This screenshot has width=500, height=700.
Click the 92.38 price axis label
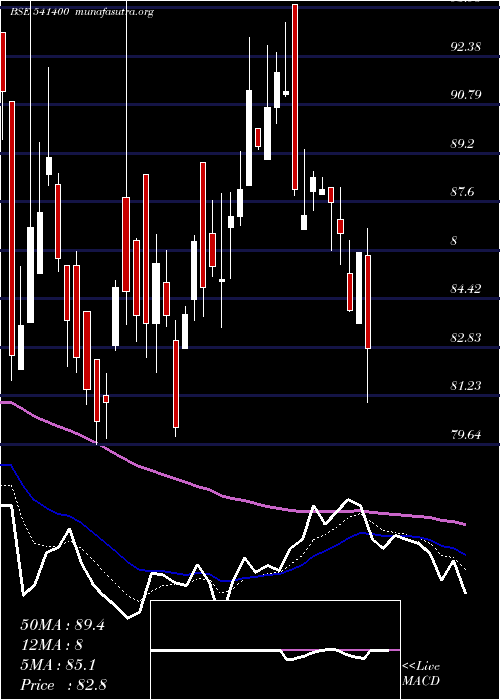coord(466,46)
